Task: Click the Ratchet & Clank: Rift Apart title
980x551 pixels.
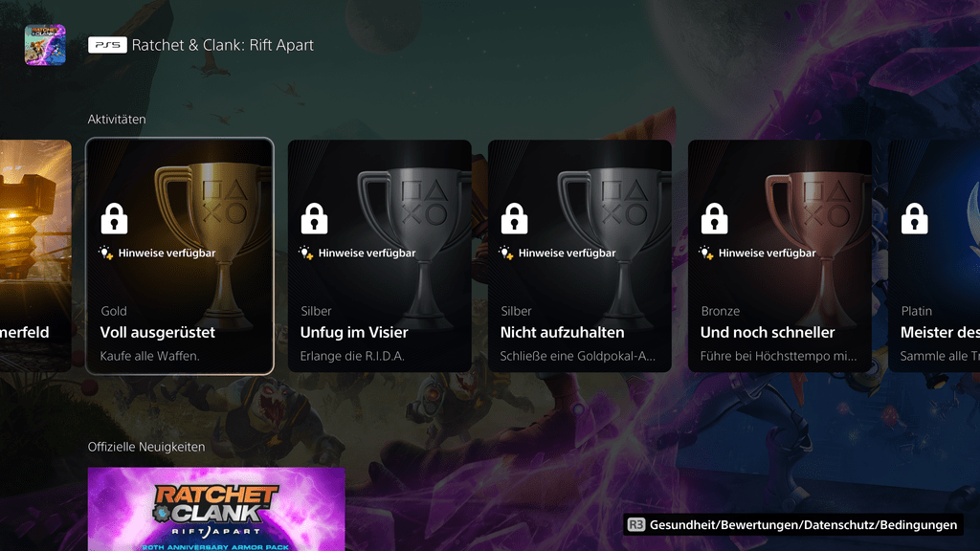Action: pyautogui.click(x=222, y=45)
